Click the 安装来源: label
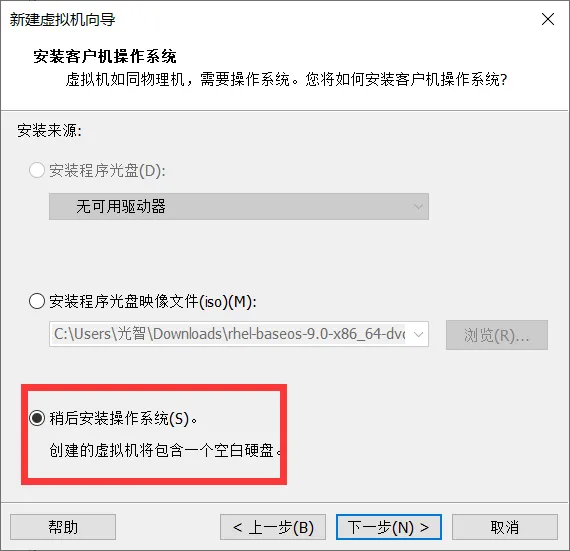 (49, 130)
